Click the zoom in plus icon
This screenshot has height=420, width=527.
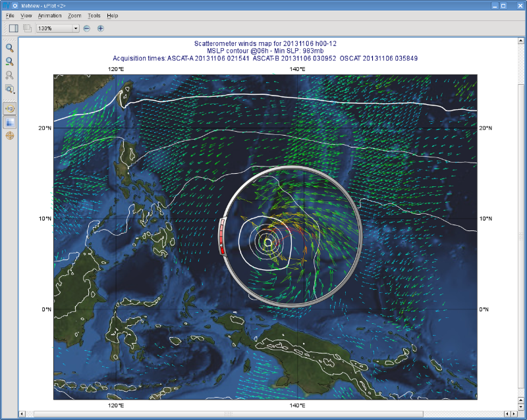click(x=101, y=28)
